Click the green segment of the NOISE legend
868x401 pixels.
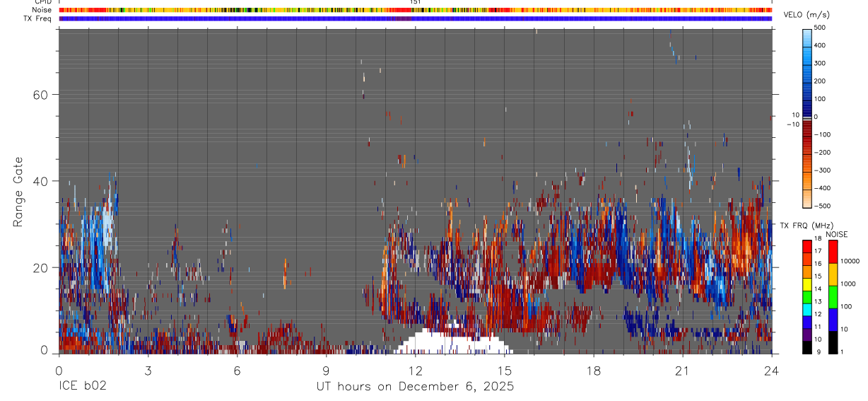[x=833, y=297]
